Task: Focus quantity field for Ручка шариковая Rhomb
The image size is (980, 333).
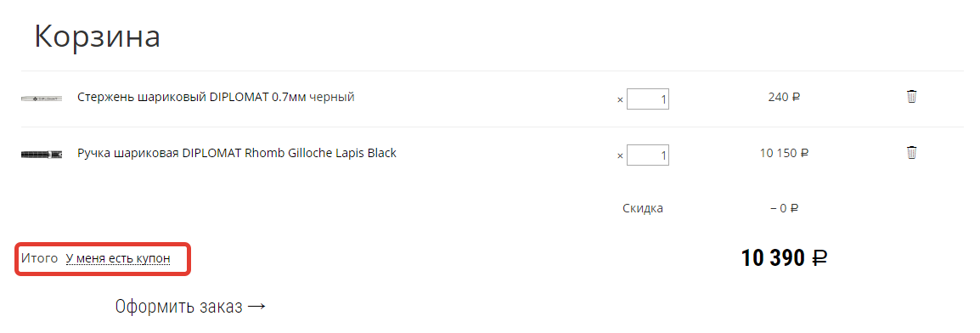Action: coord(647,155)
